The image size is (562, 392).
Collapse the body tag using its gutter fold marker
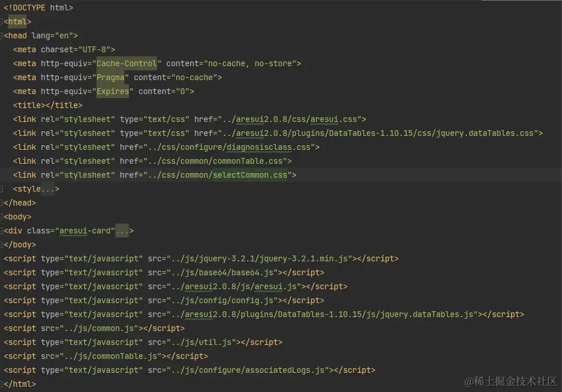click(x=1, y=217)
